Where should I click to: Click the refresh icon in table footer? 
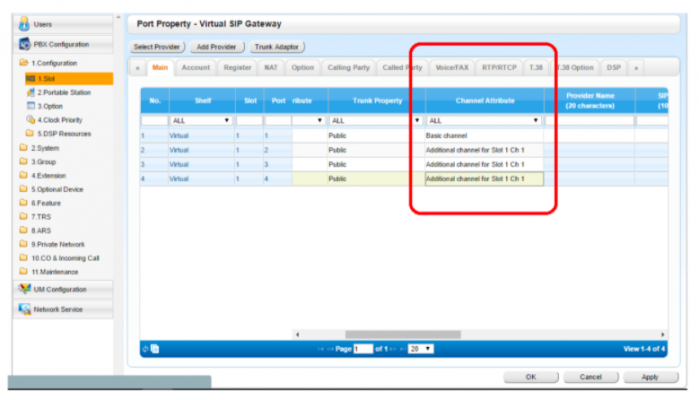pyautogui.click(x=146, y=348)
